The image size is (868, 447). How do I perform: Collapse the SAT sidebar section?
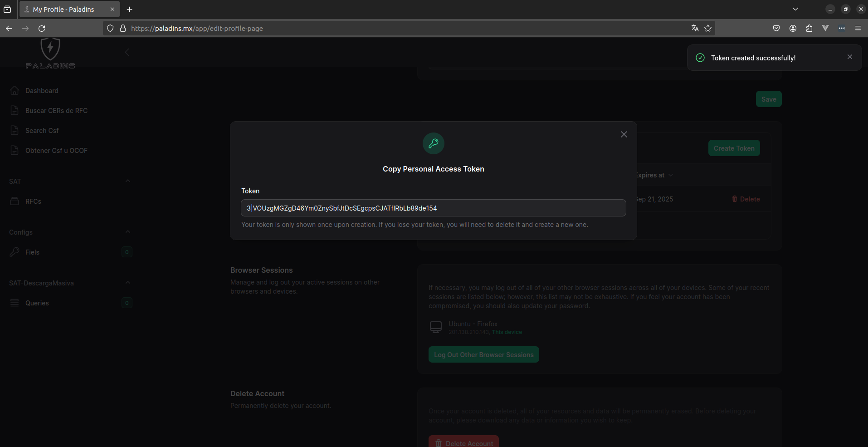[128, 181]
